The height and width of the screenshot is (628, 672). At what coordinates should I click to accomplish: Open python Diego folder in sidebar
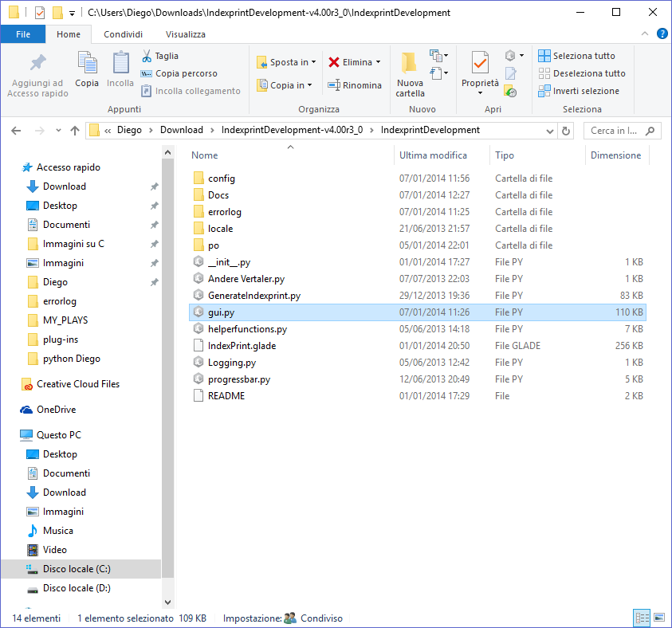(x=64, y=359)
